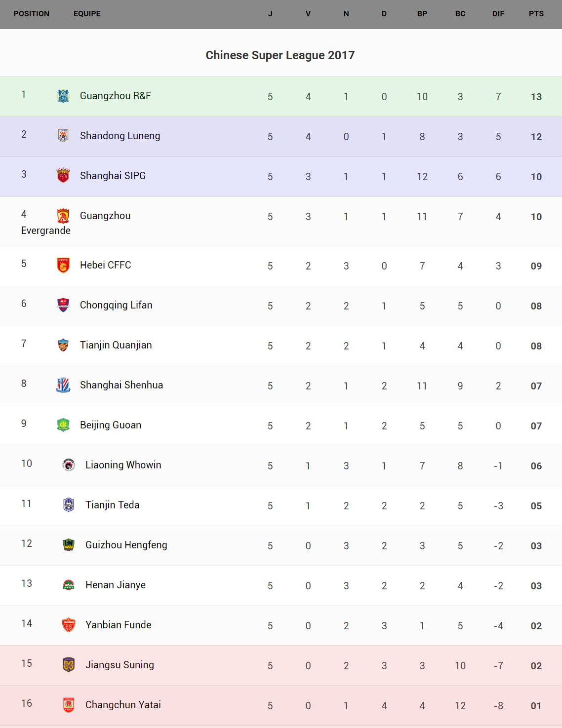Click the Chinese Super League 2017 title

tap(280, 55)
